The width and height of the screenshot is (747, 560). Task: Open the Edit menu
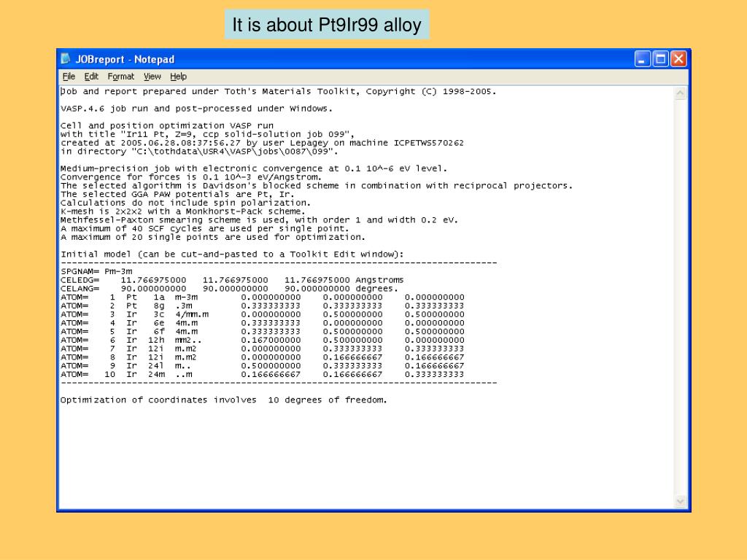(x=91, y=76)
